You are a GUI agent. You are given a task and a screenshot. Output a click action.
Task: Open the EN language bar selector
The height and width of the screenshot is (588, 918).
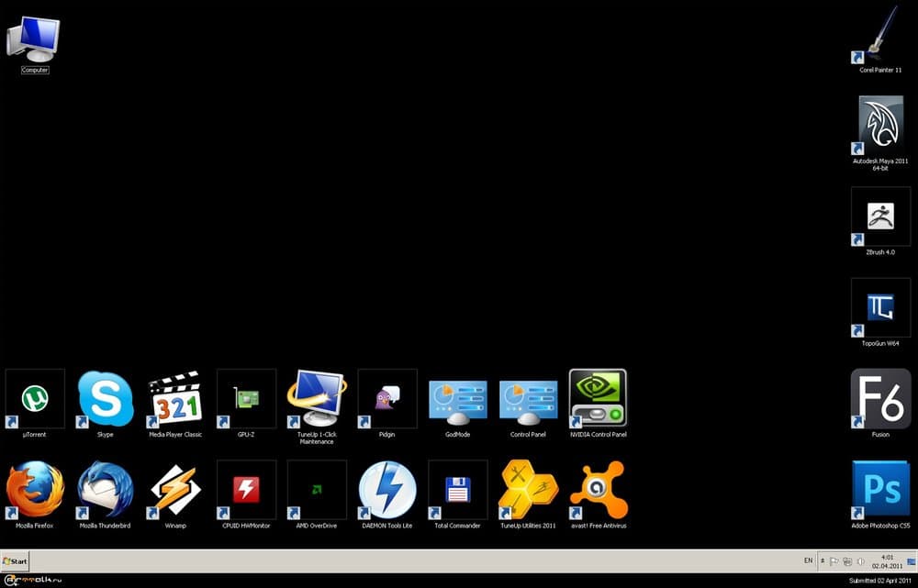click(808, 560)
